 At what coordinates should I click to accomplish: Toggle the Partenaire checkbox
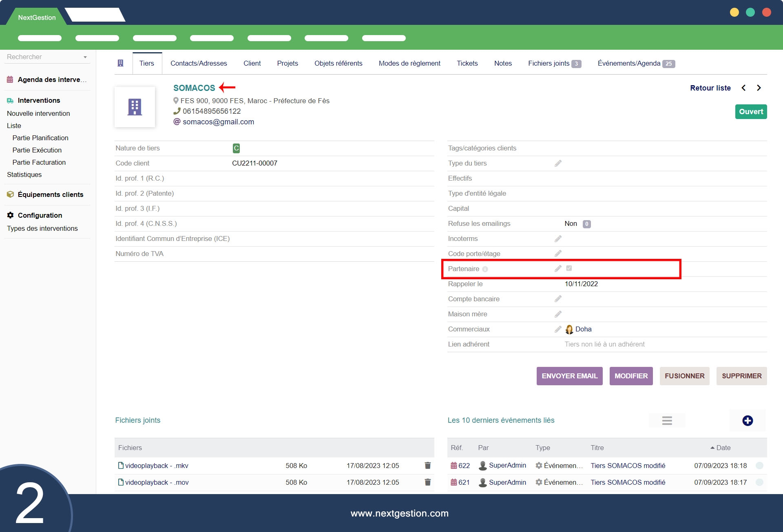pos(569,268)
